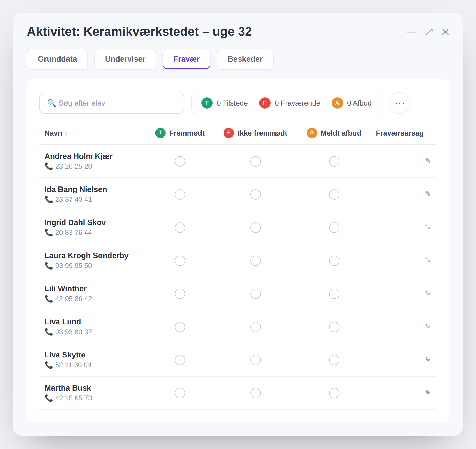Open the Besked­er tab
This screenshot has height=449, width=476.
click(245, 59)
